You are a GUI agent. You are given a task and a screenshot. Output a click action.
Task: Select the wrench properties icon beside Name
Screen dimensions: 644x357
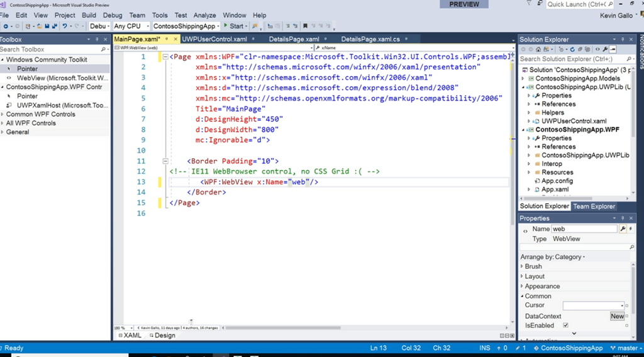point(623,229)
